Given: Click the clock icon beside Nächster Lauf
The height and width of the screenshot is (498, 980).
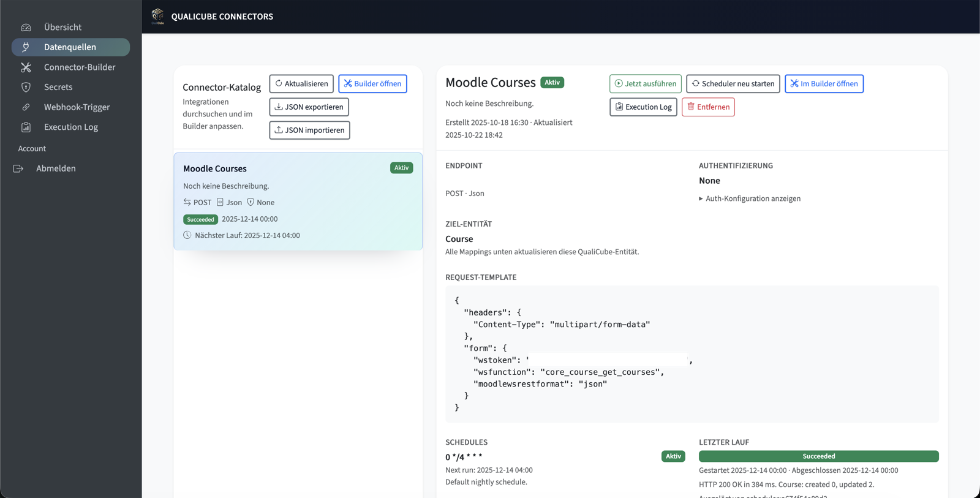Looking at the screenshot, I should point(187,235).
